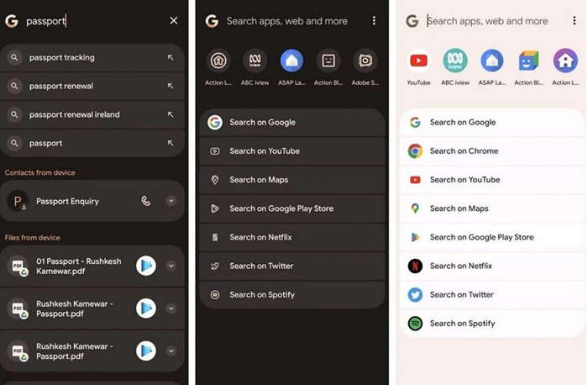
Task: Open 01 Passport - Rushkesh Kamewar.pdf file
Action: click(x=92, y=266)
